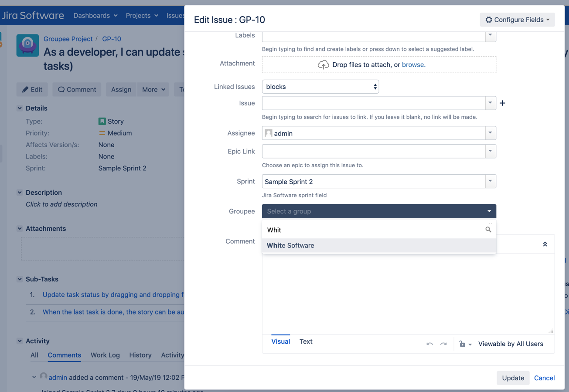The height and width of the screenshot is (392, 569).
Task: Click the cloud upload attachment icon
Action: pos(323,65)
